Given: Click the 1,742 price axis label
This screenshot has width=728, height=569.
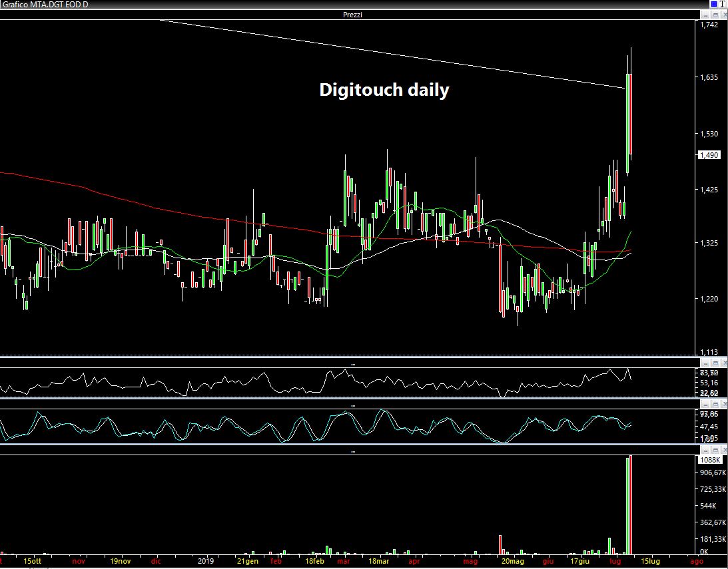Looking at the screenshot, I should (x=709, y=25).
